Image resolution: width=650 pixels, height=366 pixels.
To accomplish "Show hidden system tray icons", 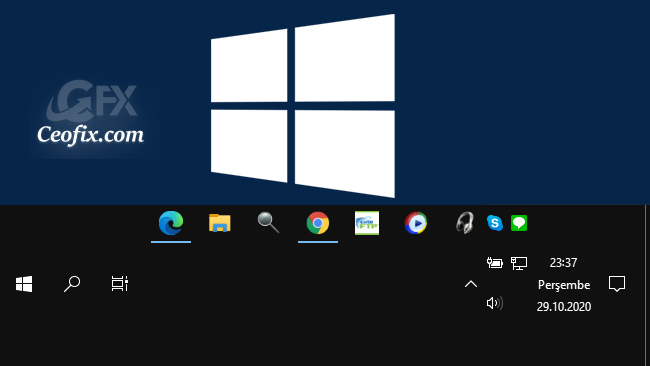I will click(471, 284).
